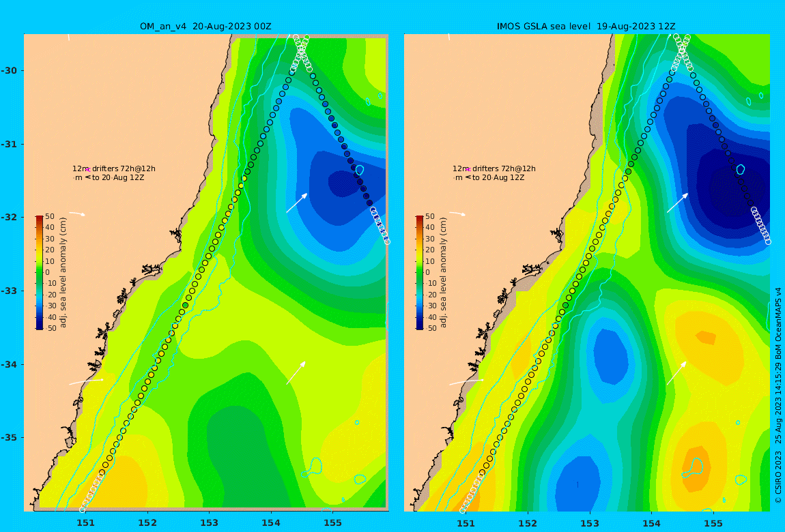Screen dimensions: 785x532
Task: Select the -34 latitude axis label
Action: coord(8,364)
